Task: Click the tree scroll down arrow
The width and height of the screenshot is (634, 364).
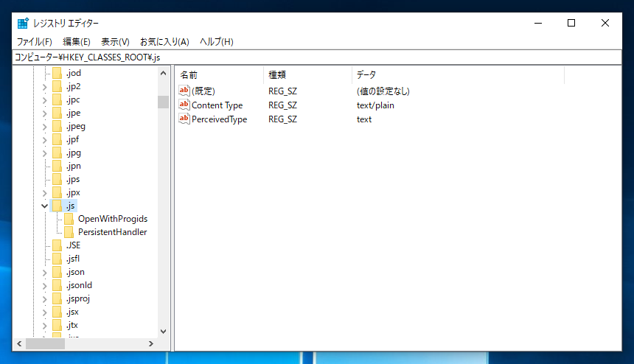Action: pos(164,332)
